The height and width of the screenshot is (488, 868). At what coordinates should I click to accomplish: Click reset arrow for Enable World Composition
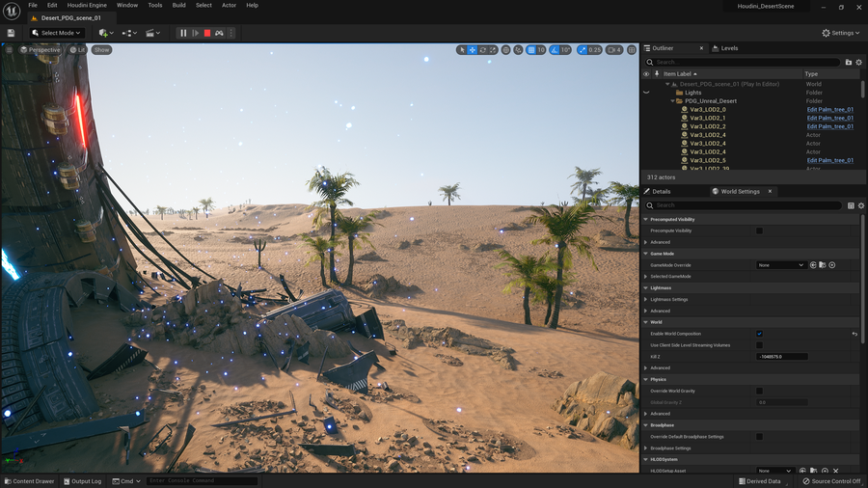pyautogui.click(x=854, y=334)
